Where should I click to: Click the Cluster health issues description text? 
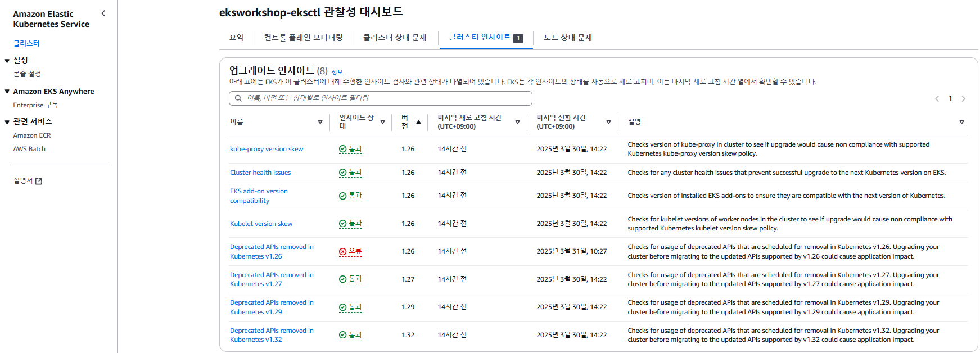click(x=787, y=173)
